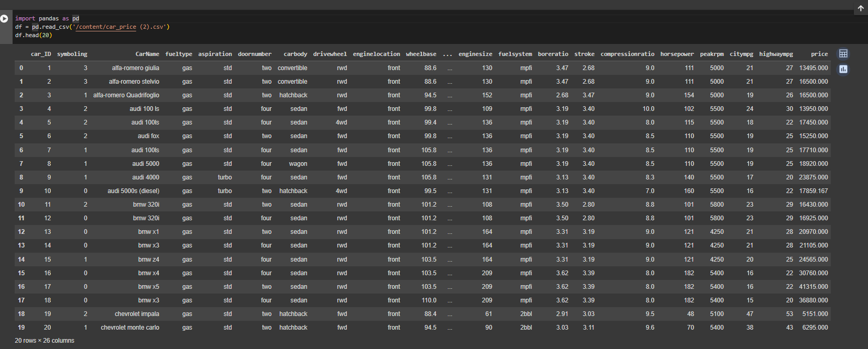Click the audi 5000s (diesel) cell
This screenshot has height=349, width=868.
(x=134, y=191)
